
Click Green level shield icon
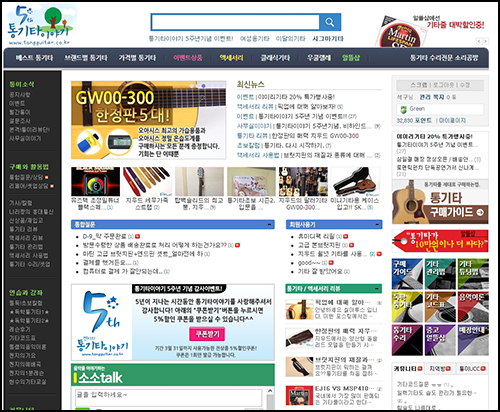[404, 109]
